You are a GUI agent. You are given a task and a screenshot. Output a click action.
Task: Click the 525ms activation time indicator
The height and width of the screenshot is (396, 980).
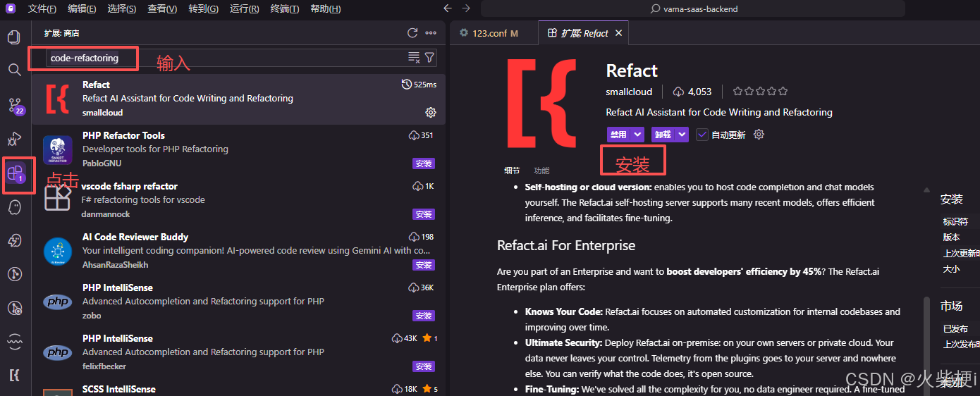419,85
